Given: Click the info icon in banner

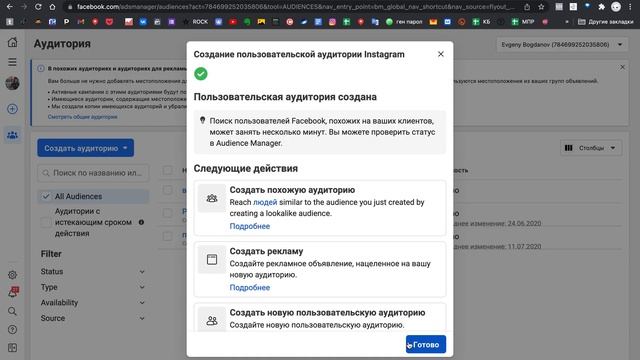Looking at the screenshot, I should (x=41, y=68).
